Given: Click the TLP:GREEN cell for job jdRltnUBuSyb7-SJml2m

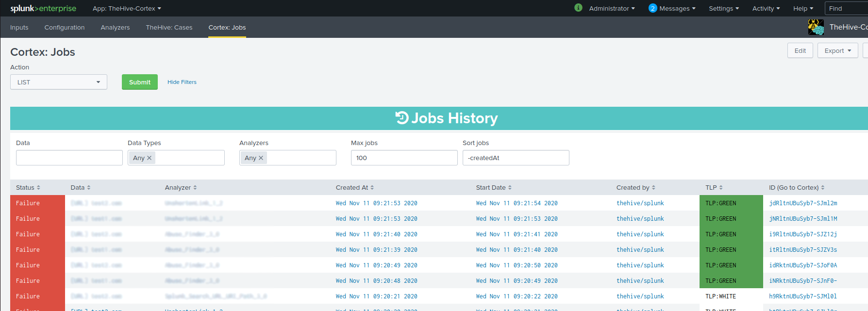Looking at the screenshot, I should pos(731,203).
